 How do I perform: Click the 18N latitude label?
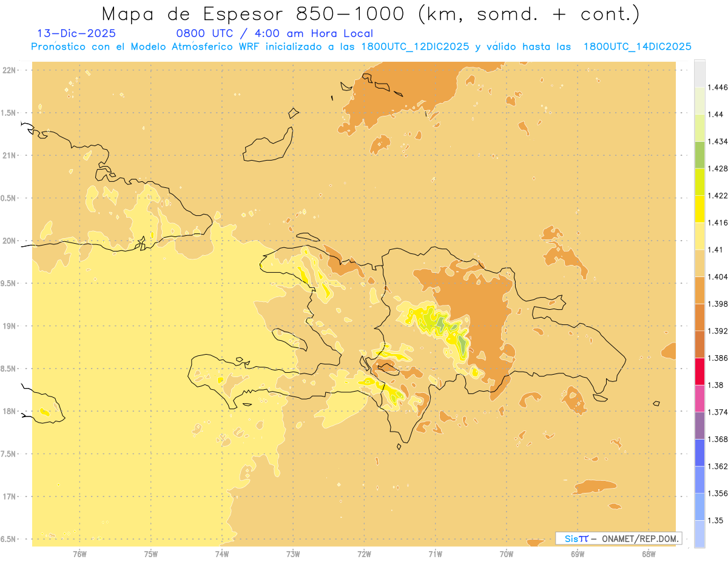coord(9,411)
